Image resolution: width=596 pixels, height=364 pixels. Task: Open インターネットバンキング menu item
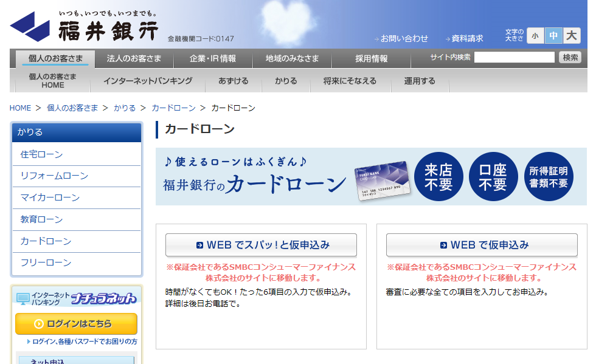click(x=148, y=81)
